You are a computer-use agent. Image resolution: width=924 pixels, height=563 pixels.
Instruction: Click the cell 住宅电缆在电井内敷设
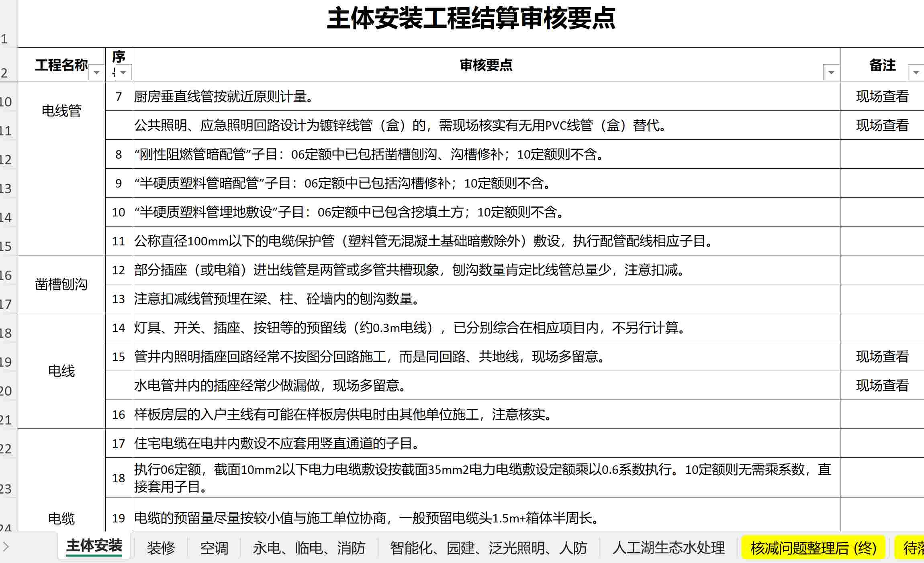(x=486, y=443)
